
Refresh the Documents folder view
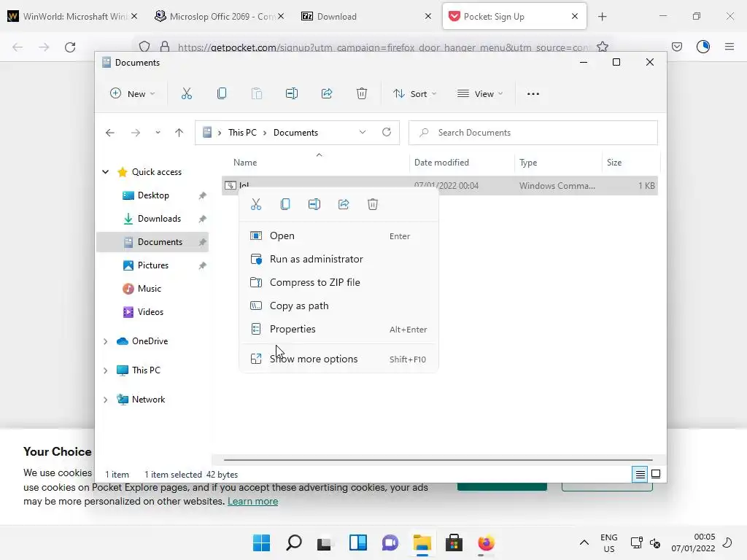click(387, 132)
